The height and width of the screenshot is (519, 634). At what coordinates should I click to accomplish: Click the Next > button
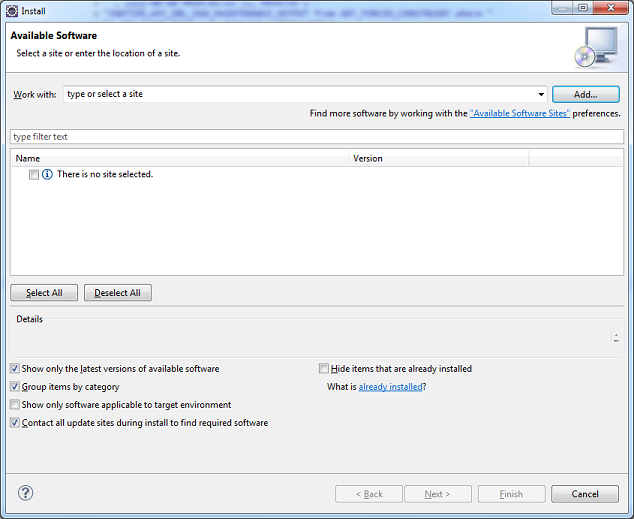(x=438, y=494)
